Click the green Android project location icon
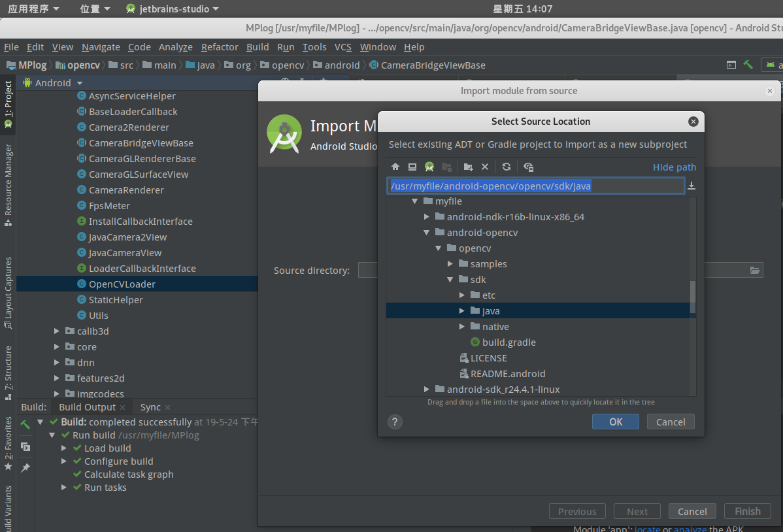 pyautogui.click(x=429, y=167)
